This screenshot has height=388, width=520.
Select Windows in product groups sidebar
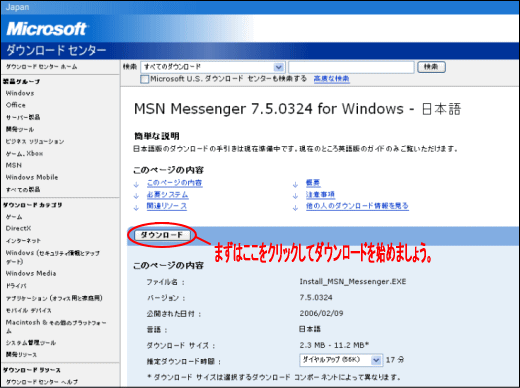point(20,93)
